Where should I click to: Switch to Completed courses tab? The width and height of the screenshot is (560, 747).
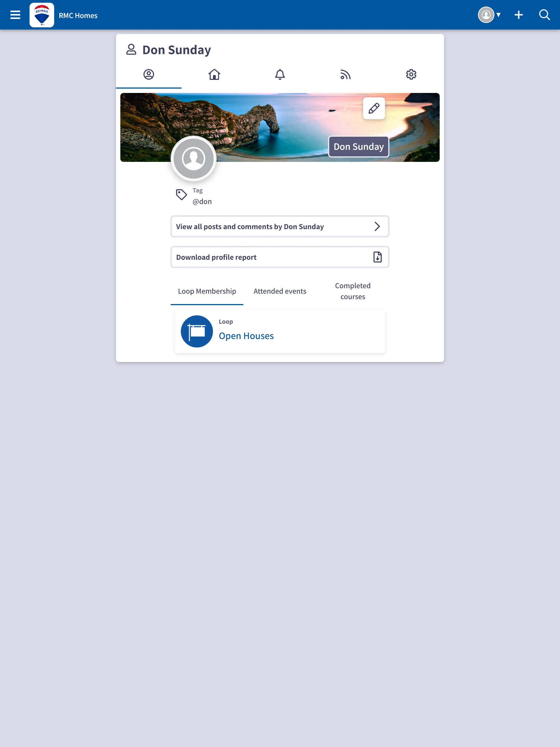click(353, 291)
